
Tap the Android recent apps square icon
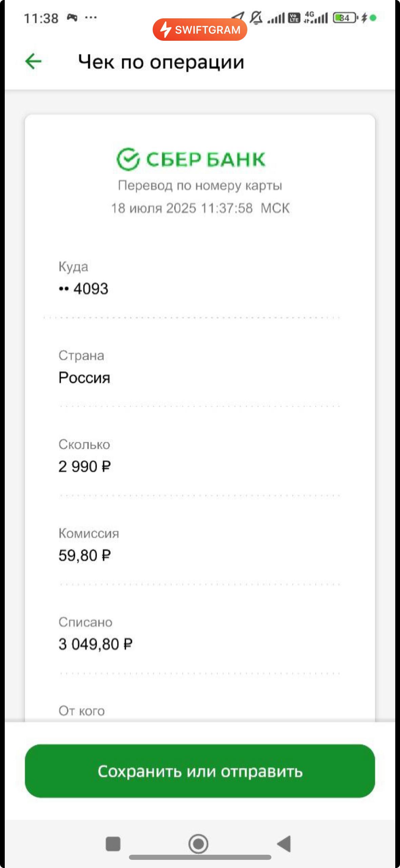(113, 844)
